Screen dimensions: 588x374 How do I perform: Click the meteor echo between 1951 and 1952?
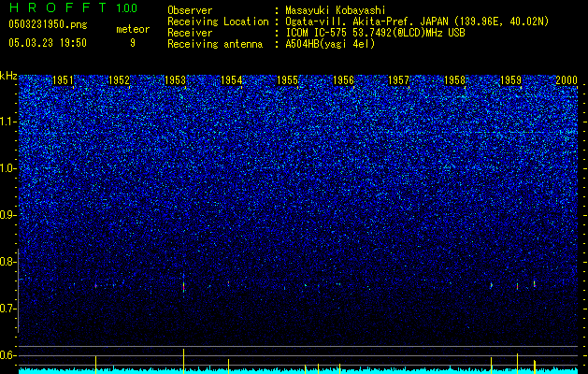click(96, 286)
